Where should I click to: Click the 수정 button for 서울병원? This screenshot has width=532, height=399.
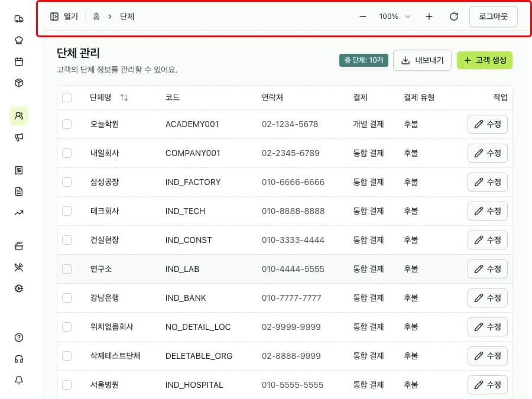coord(488,385)
